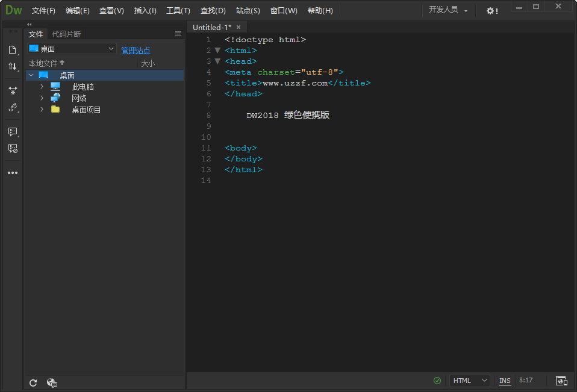Click the Dreamweaver Dw logo icon

[14, 10]
